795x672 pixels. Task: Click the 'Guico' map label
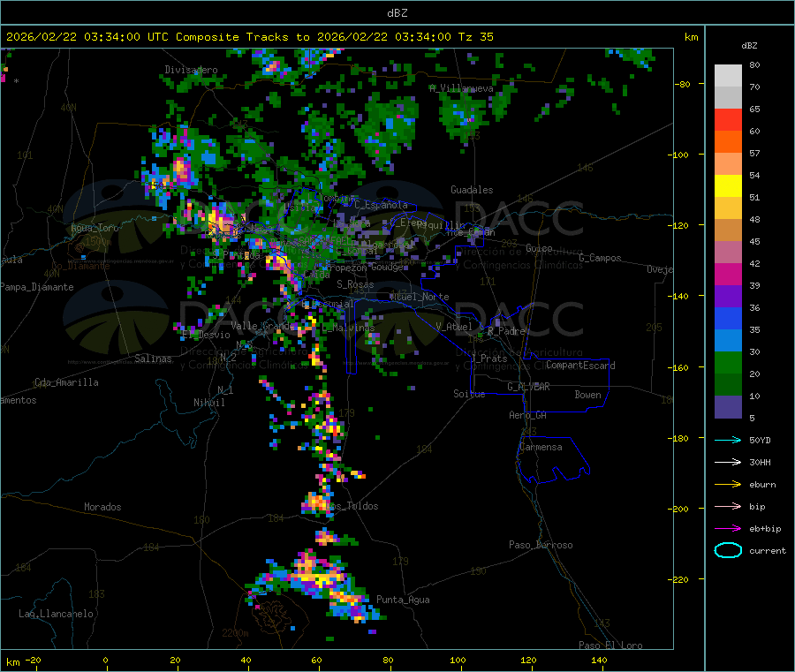click(x=539, y=249)
